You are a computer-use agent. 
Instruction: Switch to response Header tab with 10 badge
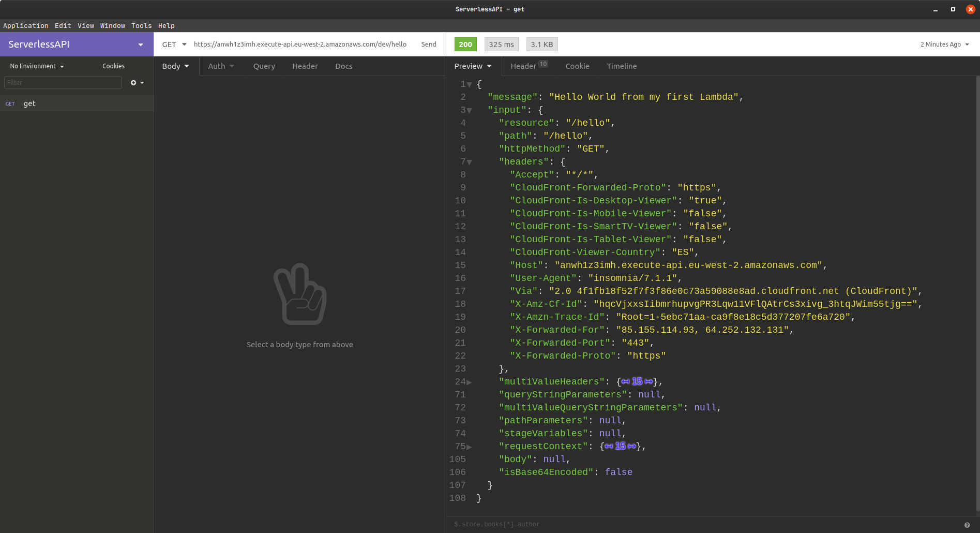click(529, 66)
